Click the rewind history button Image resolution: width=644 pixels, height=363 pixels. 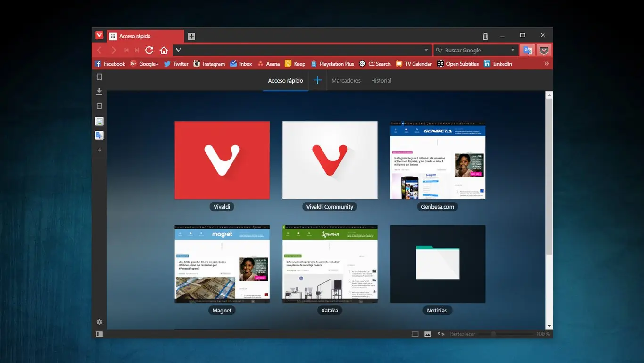126,50
